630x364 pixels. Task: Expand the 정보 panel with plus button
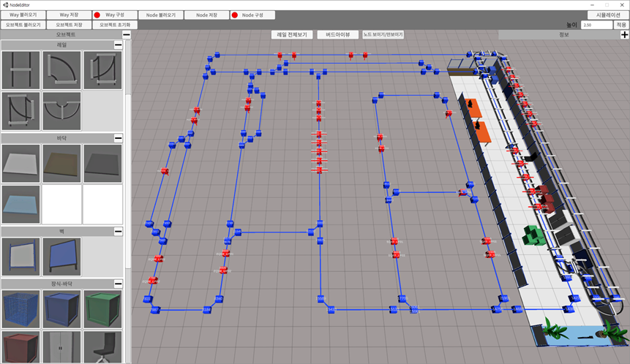coord(624,35)
